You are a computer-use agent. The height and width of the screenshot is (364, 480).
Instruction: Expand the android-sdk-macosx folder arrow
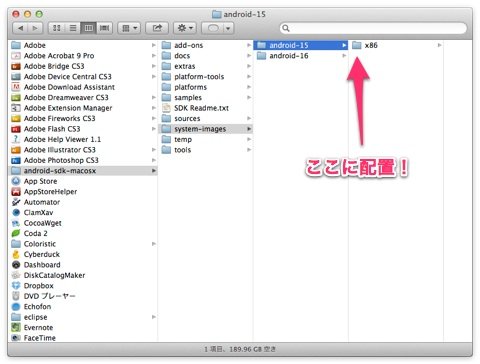[154, 171]
